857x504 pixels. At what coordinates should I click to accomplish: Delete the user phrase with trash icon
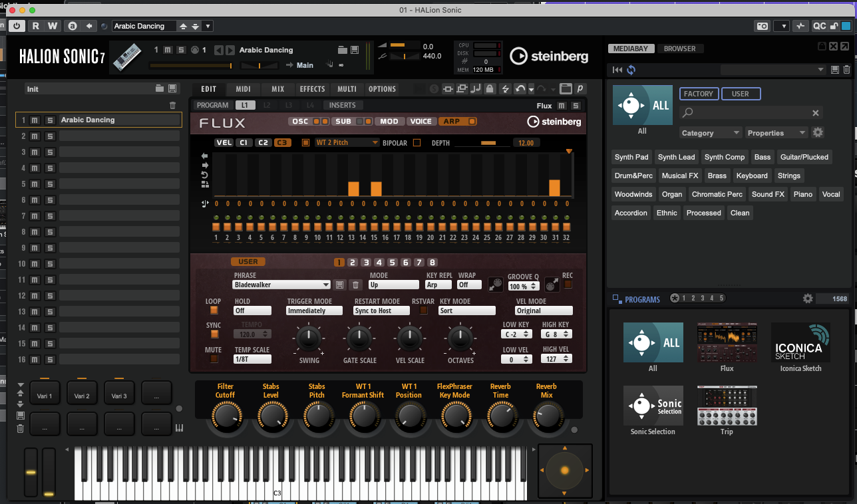[x=356, y=285]
